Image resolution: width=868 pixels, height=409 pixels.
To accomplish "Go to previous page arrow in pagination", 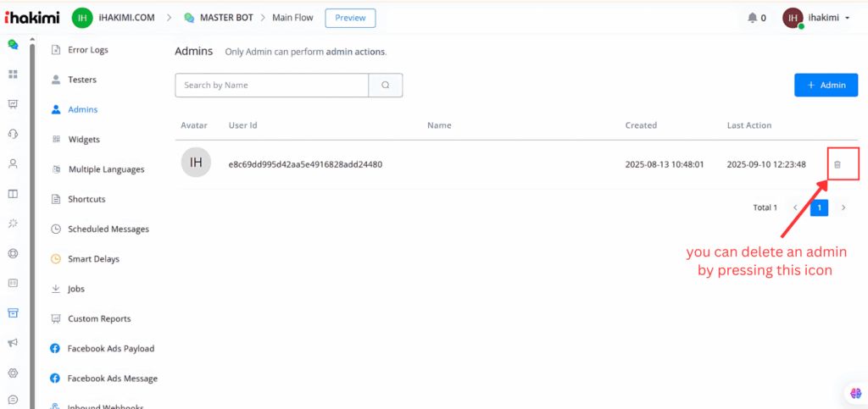I will pos(795,207).
